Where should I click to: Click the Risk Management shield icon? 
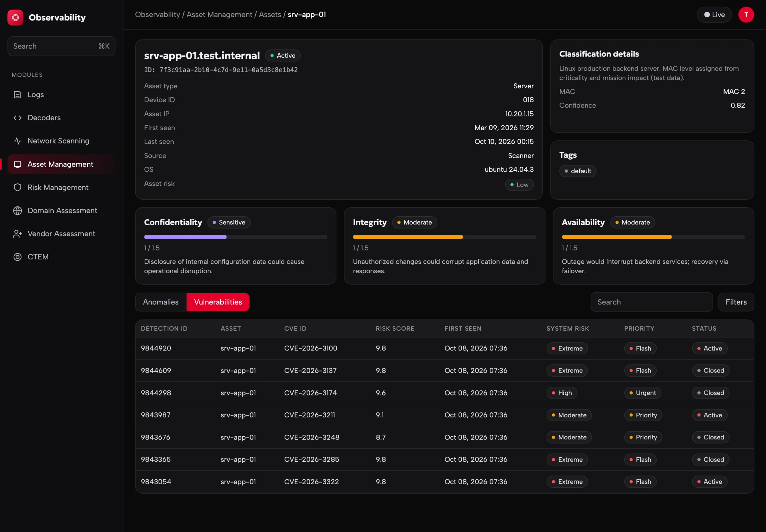click(x=17, y=187)
